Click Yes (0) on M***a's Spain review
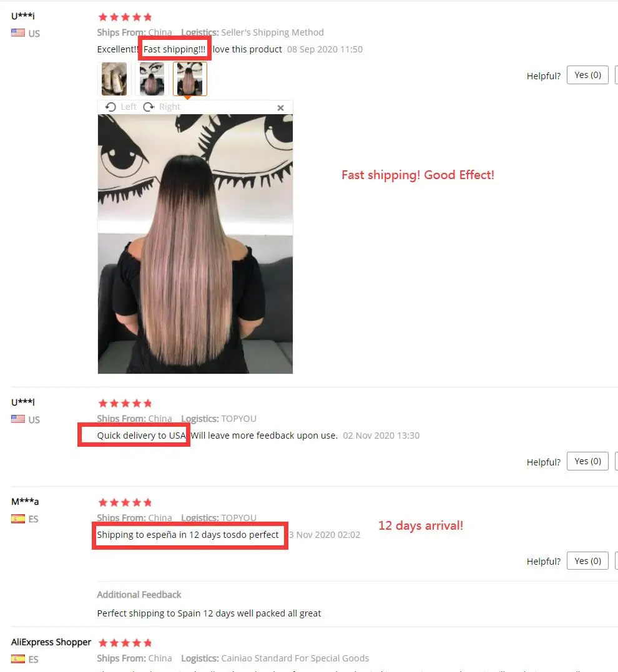Viewport: 618px width, 672px height. [x=587, y=560]
